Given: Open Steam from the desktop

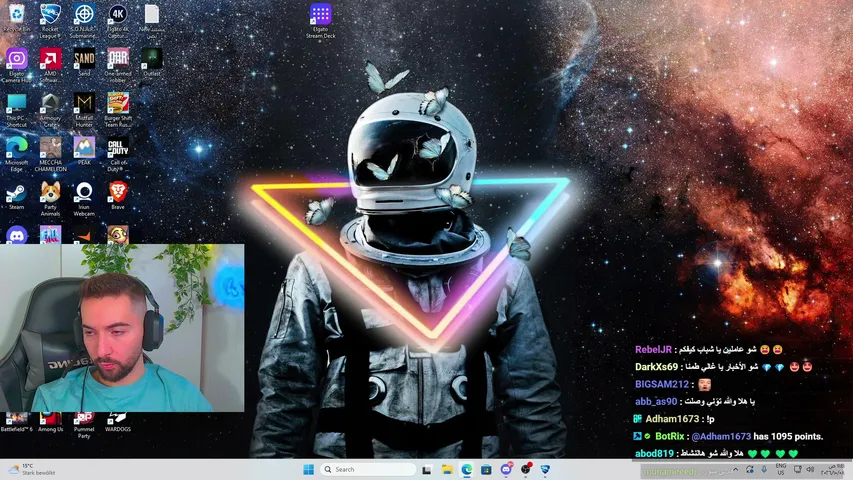Looking at the screenshot, I should (16, 196).
